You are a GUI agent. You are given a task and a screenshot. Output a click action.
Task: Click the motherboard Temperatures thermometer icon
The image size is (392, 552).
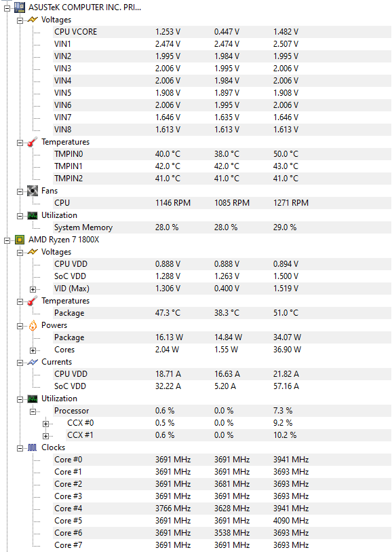(x=33, y=142)
